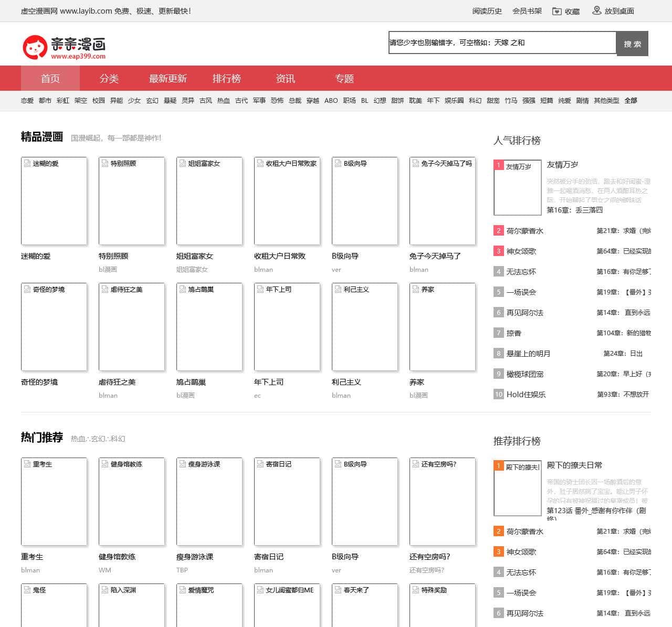Viewport: 672px width, 627px height.
Task: Open 殿下的撩夫日常 ranking cover image
Action: pyautogui.click(x=518, y=488)
